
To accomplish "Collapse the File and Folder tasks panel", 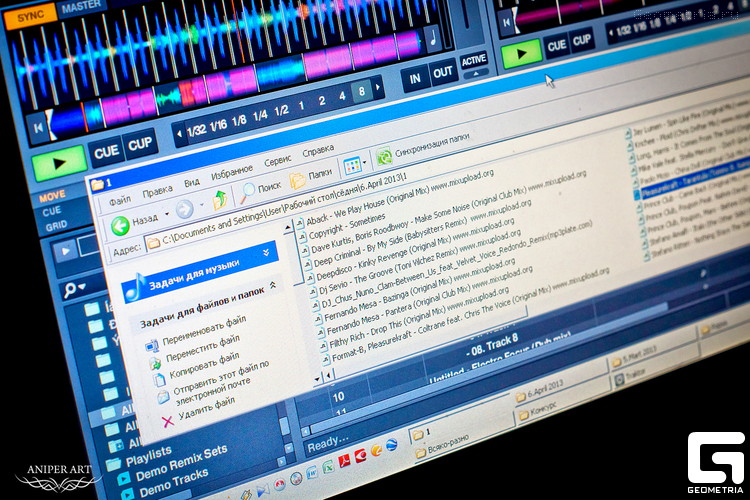I will [273, 286].
